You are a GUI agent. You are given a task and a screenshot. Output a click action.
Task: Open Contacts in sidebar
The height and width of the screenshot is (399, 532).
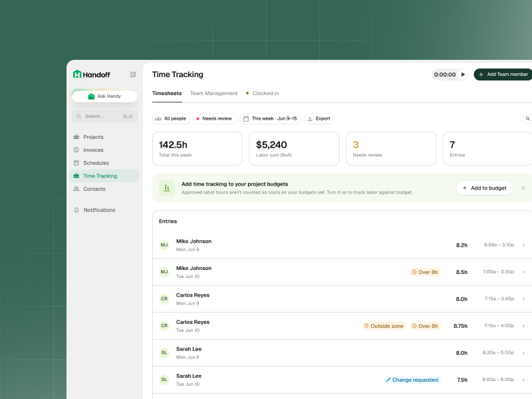click(104, 189)
